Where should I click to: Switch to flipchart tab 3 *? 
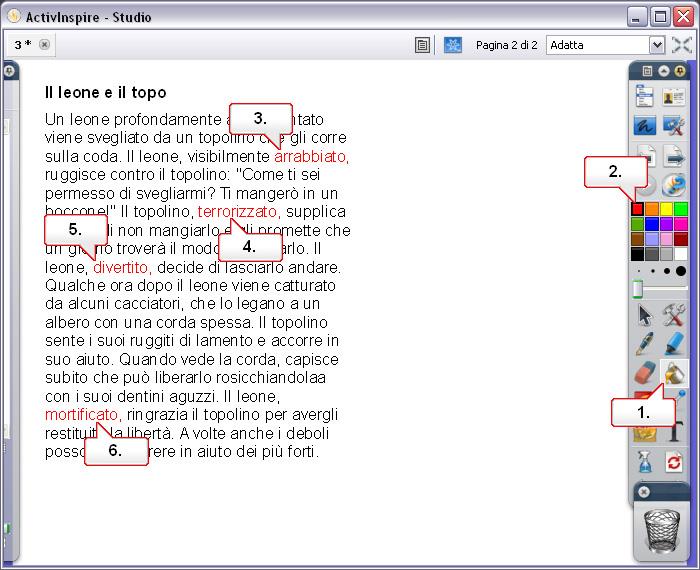pos(22,45)
